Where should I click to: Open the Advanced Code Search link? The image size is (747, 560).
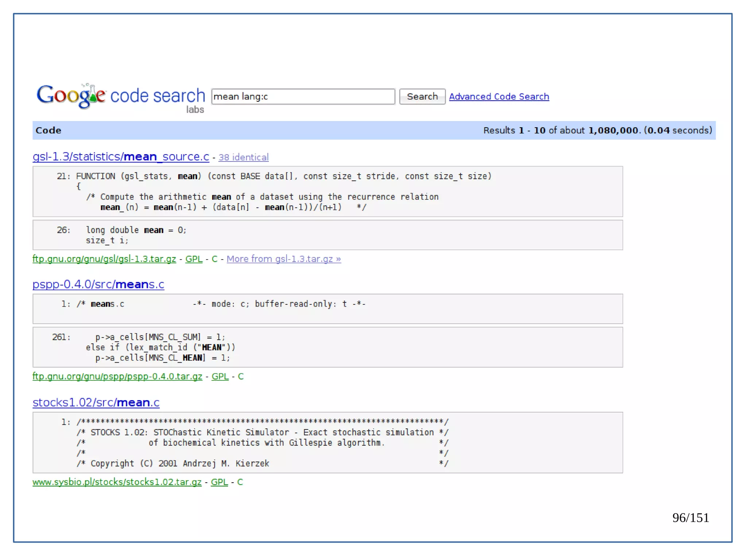click(x=499, y=97)
